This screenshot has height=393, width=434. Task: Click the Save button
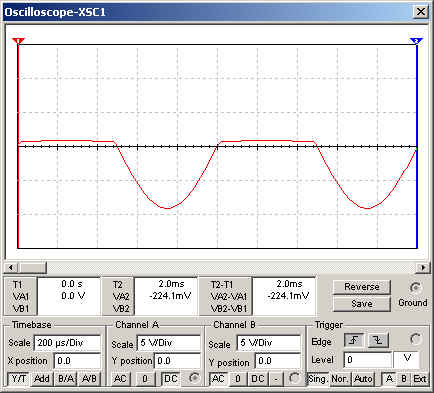[x=362, y=304]
